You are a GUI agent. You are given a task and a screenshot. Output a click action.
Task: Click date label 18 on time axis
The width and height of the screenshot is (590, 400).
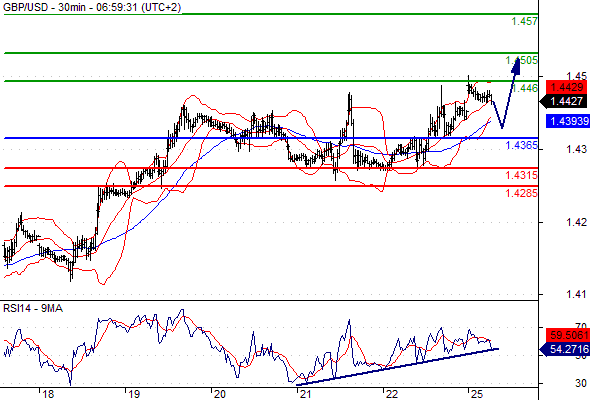[x=48, y=394]
